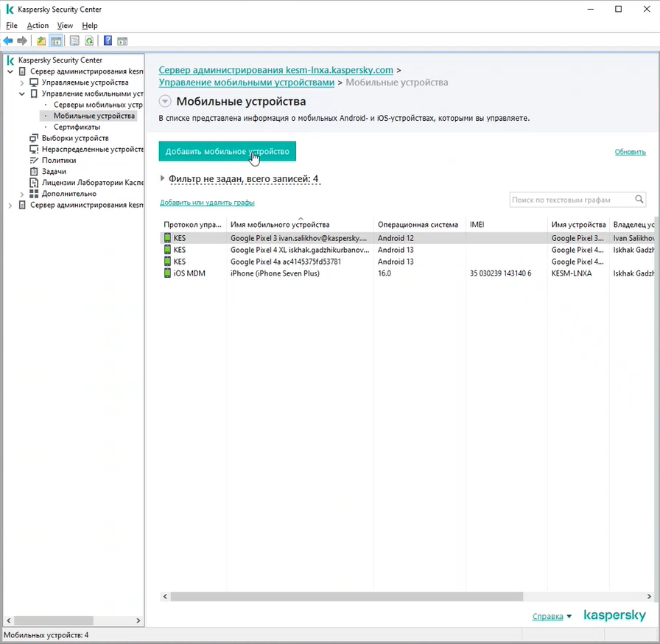Click the Refresh icon in the toolbar
The width and height of the screenshot is (660, 644).
89,41
